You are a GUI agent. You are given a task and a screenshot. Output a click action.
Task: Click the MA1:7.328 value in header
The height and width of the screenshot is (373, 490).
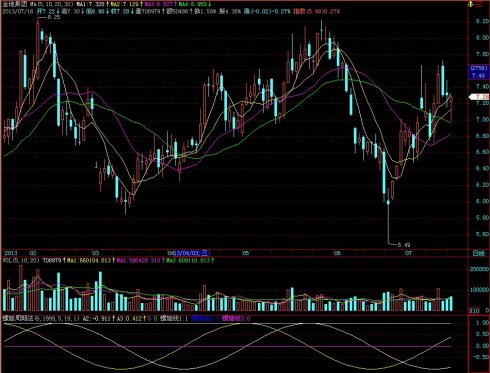90,4
